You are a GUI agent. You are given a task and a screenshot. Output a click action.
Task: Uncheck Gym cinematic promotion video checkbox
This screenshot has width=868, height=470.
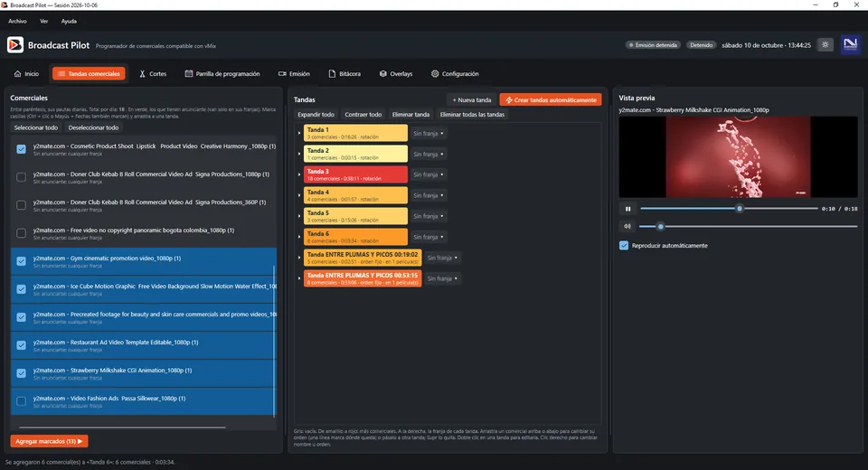pos(21,261)
